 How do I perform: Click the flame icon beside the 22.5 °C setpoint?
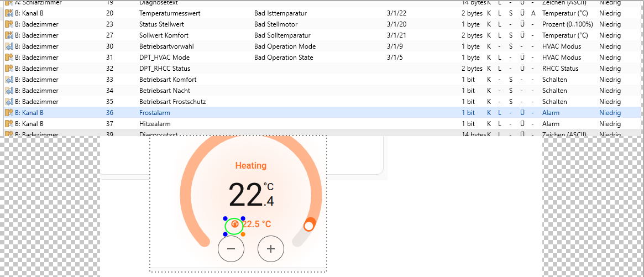[x=235, y=224]
